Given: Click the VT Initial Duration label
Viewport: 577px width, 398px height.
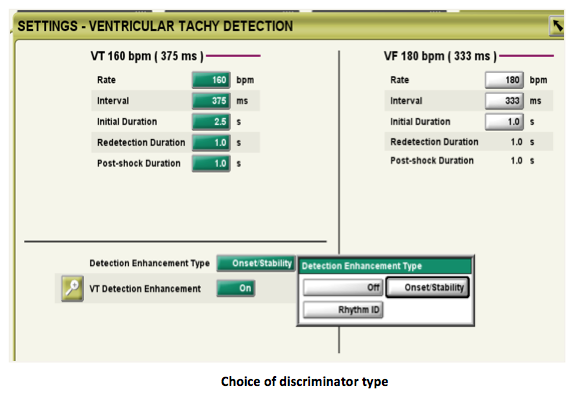Looking at the screenshot, I should click(127, 122).
